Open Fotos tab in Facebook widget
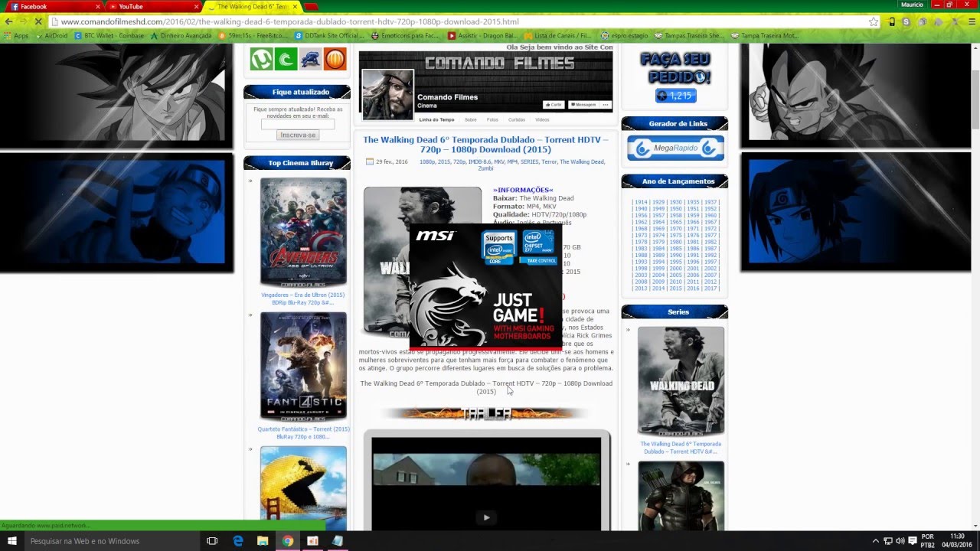The width and height of the screenshot is (980, 551). (x=492, y=119)
